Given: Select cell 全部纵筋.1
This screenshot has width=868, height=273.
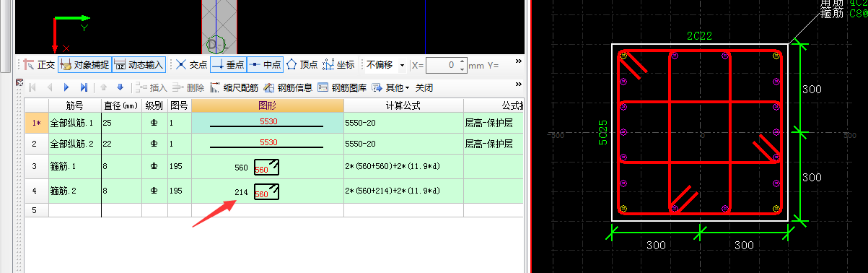Looking at the screenshot, I should pyautogui.click(x=74, y=123).
